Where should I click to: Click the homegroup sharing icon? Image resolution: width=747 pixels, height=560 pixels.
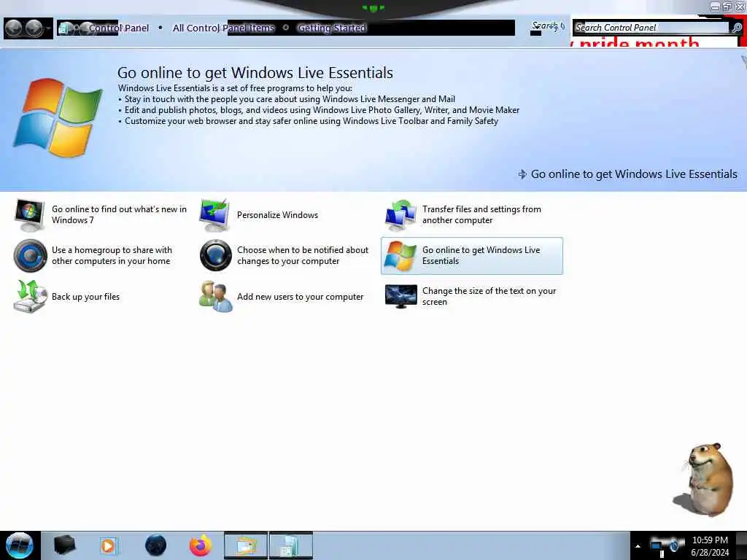pos(30,256)
